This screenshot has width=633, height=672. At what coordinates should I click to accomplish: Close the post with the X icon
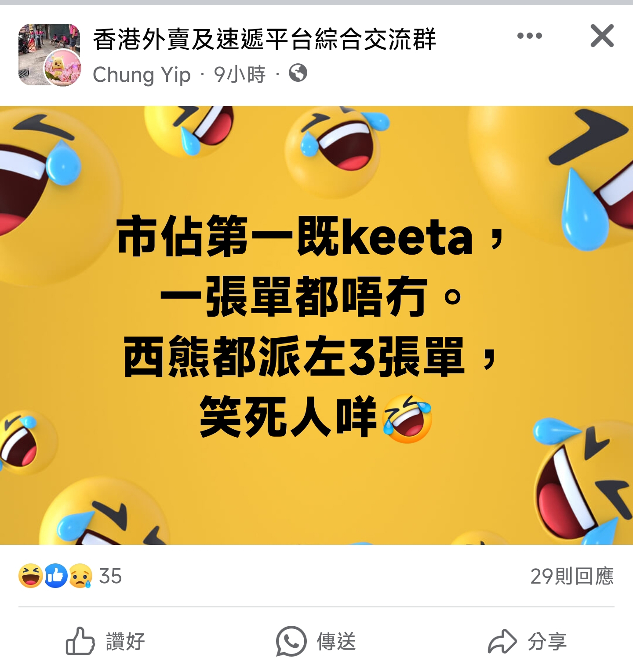pyautogui.click(x=602, y=36)
